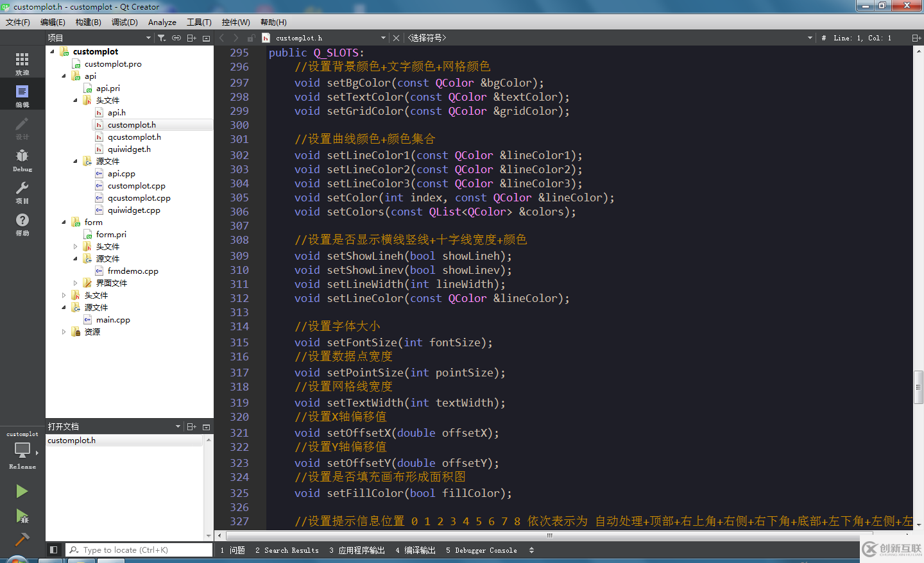Viewport: 924px width, 563px height.
Task: Click the Line 1, Col 1 indicator
Action: click(x=862, y=38)
